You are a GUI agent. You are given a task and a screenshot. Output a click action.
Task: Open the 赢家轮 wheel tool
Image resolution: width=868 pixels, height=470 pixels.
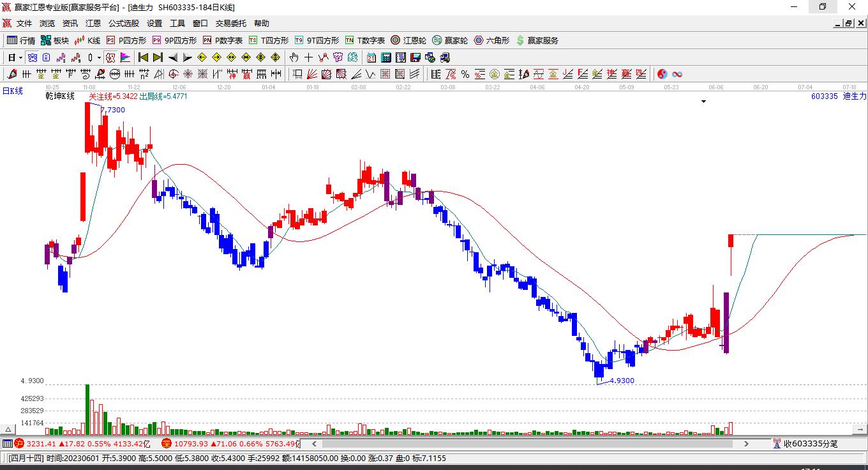[x=450, y=40]
